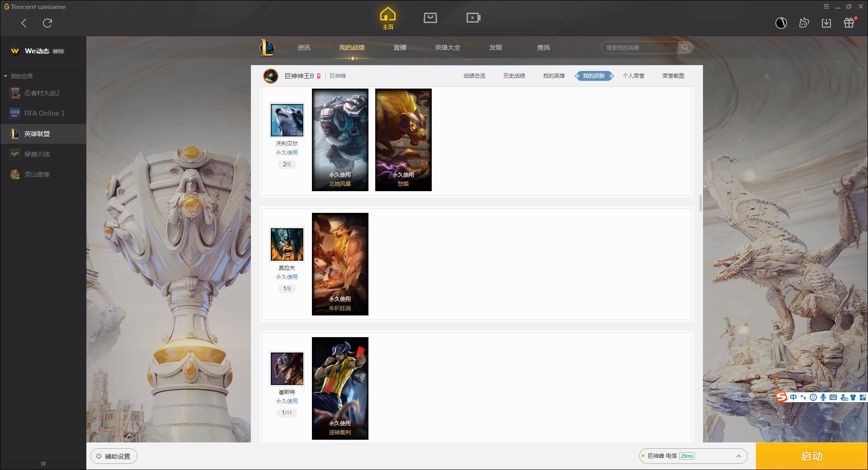
Task: Open the download manager icon
Action: pyautogui.click(x=826, y=23)
